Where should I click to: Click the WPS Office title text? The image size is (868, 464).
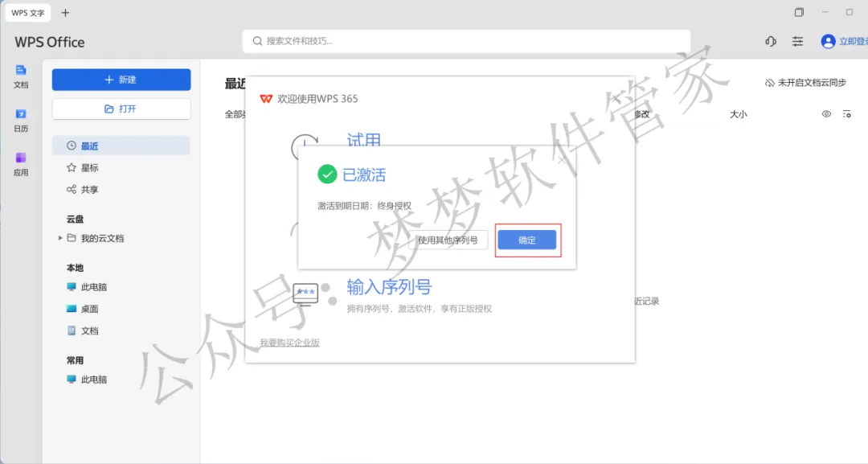click(x=50, y=42)
